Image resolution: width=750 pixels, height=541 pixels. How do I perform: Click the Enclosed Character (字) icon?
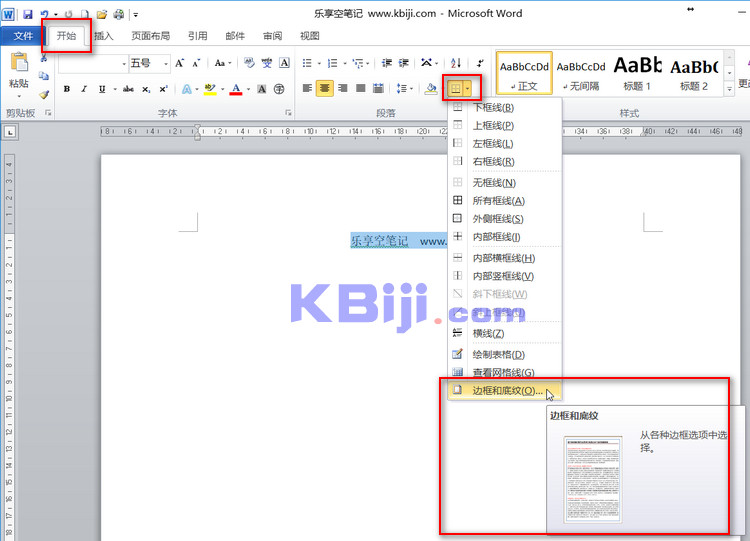coord(279,89)
